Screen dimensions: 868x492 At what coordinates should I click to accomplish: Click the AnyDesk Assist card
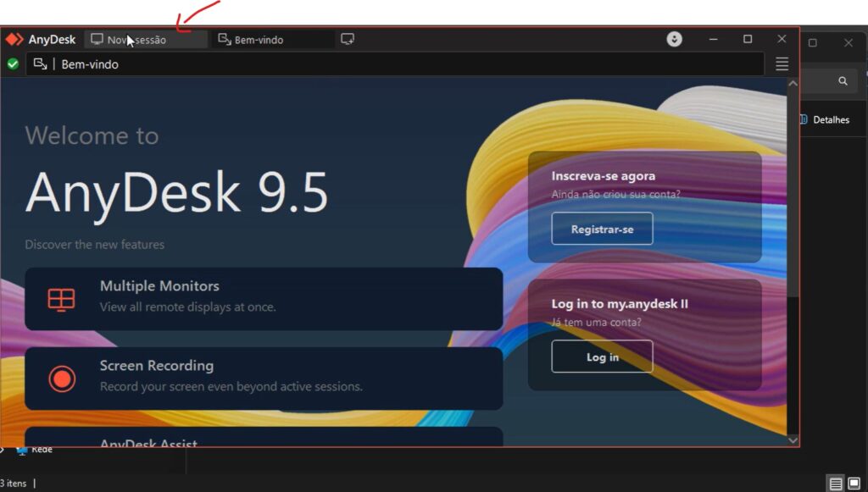[264, 437]
